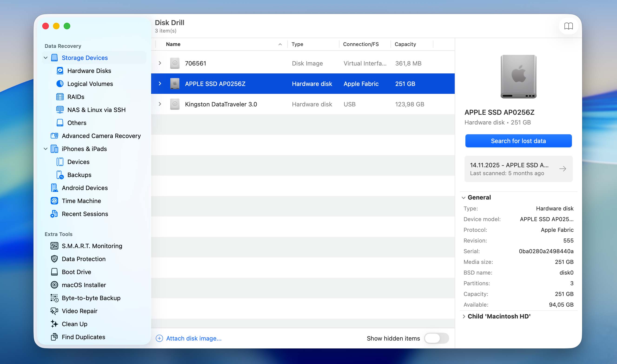The image size is (617, 364).
Task: Open Data Protection in the sidebar
Action: (x=83, y=259)
